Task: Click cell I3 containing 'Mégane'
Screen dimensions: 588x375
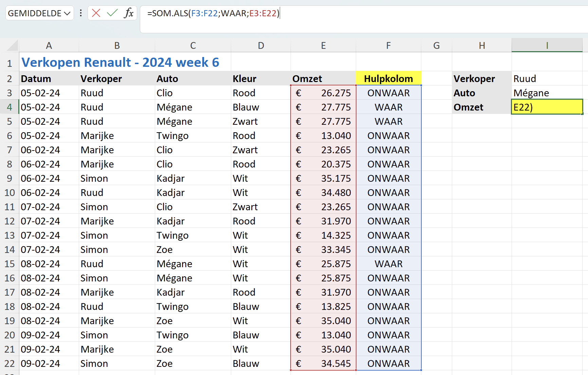Action: tap(547, 93)
